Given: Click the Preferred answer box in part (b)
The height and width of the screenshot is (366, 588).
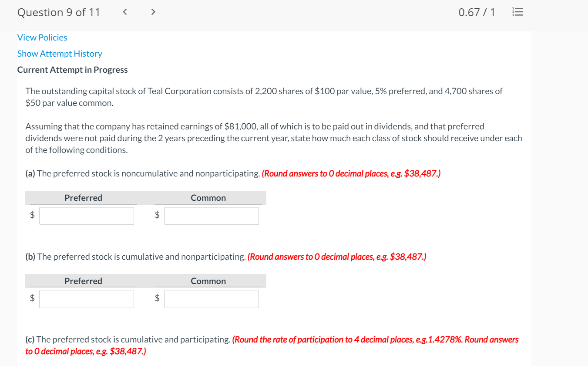Looking at the screenshot, I should point(86,298).
